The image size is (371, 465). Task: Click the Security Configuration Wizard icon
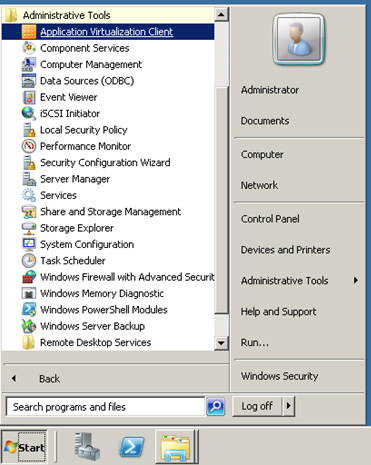click(29, 163)
